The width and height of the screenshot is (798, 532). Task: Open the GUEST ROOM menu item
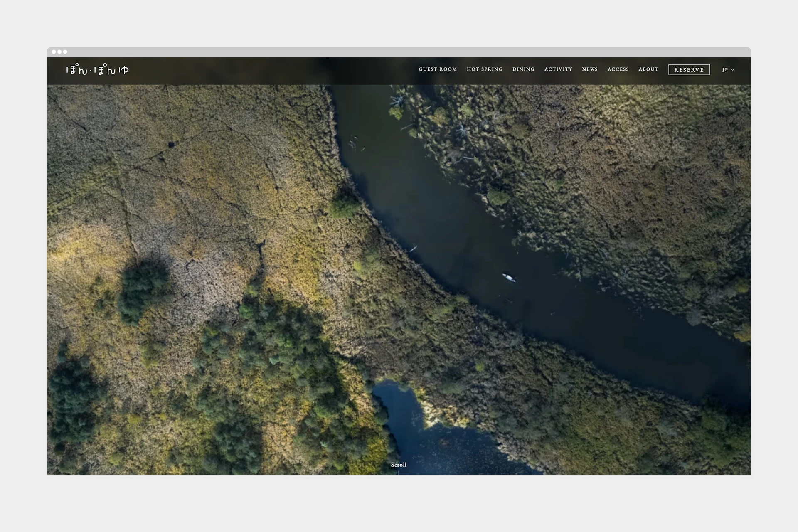pyautogui.click(x=438, y=69)
